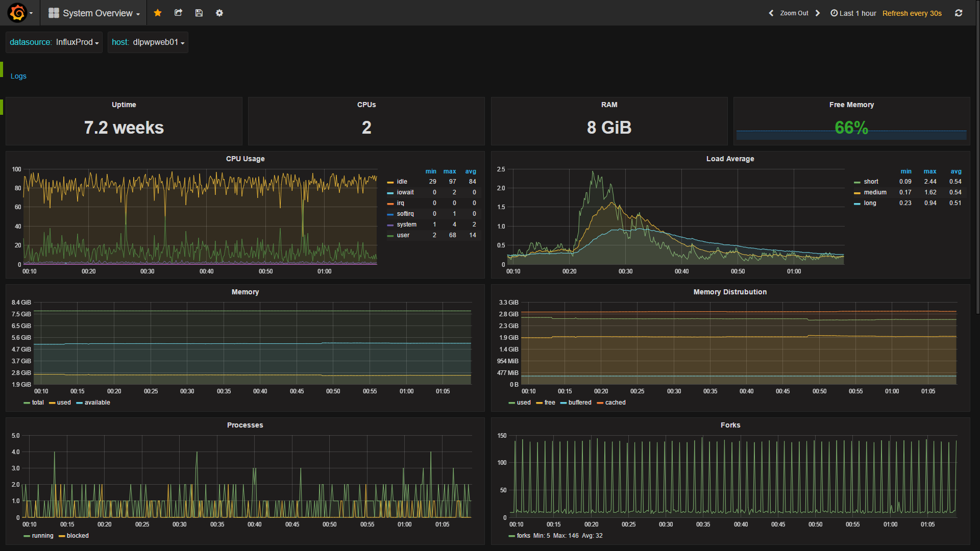Image resolution: width=980 pixels, height=551 pixels.
Task: Toggle the short series in Load Average
Action: (x=871, y=182)
